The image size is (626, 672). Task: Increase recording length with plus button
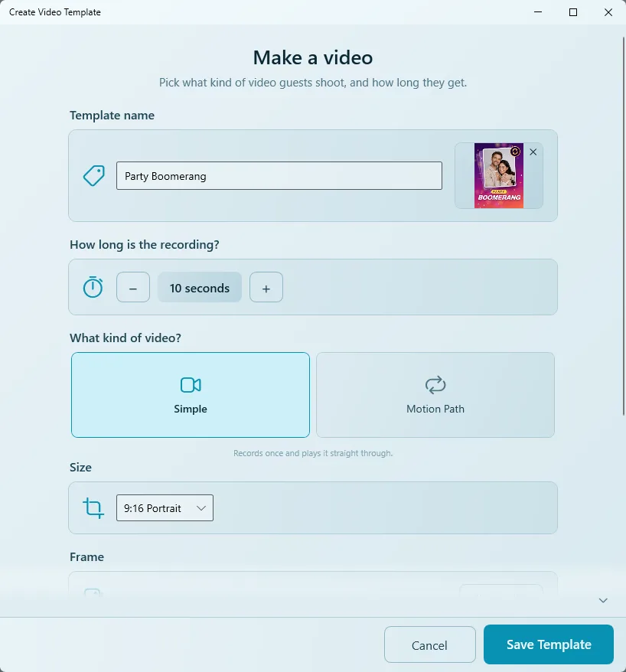[x=266, y=287]
